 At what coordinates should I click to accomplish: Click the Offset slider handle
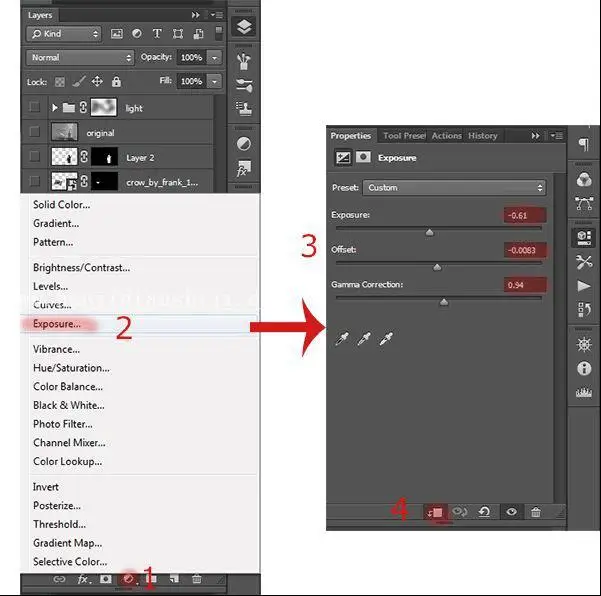[x=437, y=267]
